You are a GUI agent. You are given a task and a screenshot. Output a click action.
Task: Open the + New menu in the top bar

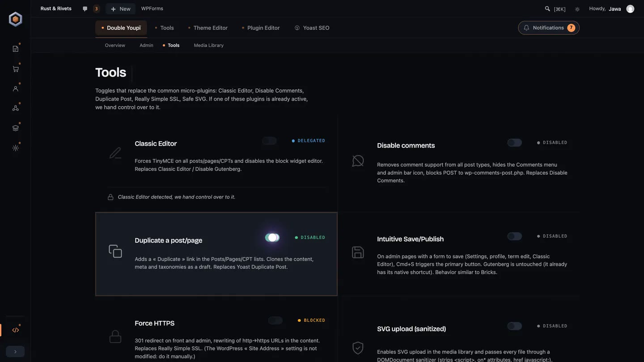[121, 8]
